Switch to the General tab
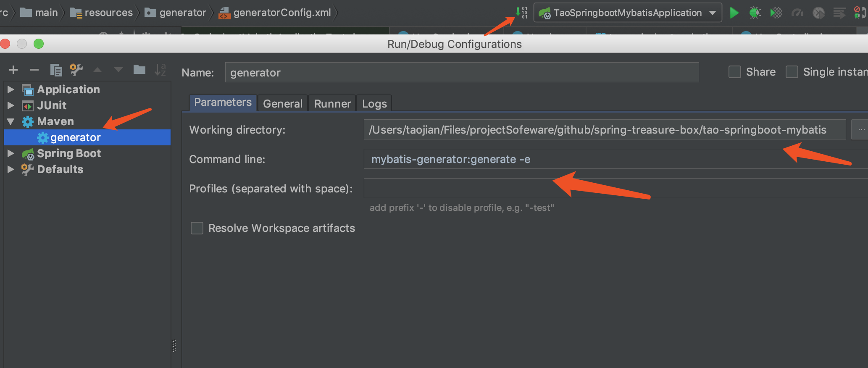 pos(283,103)
